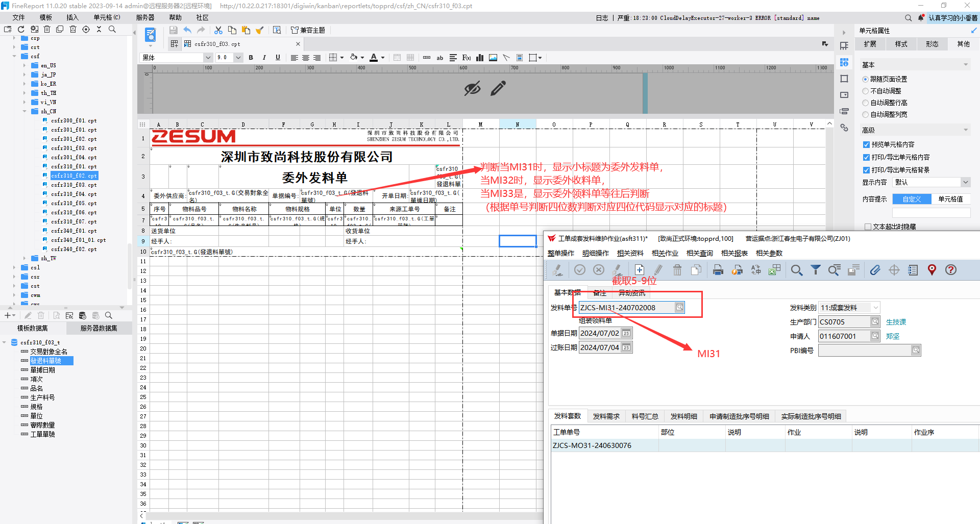Open the font size 9.0 dropdown
Viewport: 980px width, 524px height.
pos(238,58)
